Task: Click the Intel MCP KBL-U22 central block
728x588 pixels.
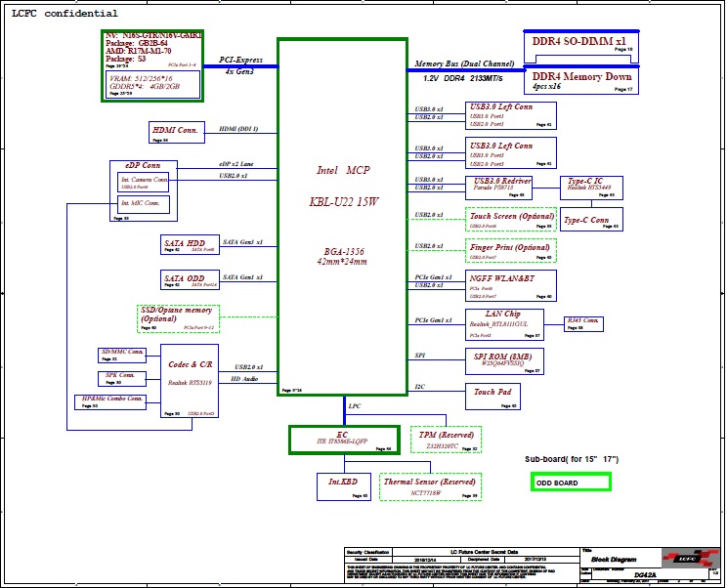Action: (x=342, y=215)
